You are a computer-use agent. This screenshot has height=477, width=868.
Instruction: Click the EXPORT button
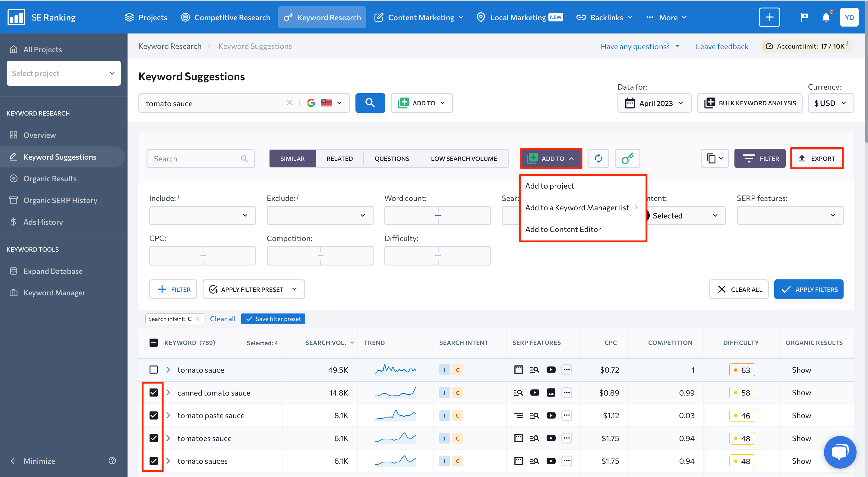tap(817, 158)
